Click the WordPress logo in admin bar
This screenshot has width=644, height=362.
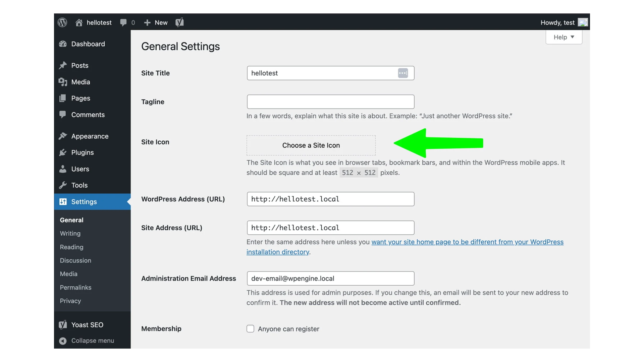(62, 22)
